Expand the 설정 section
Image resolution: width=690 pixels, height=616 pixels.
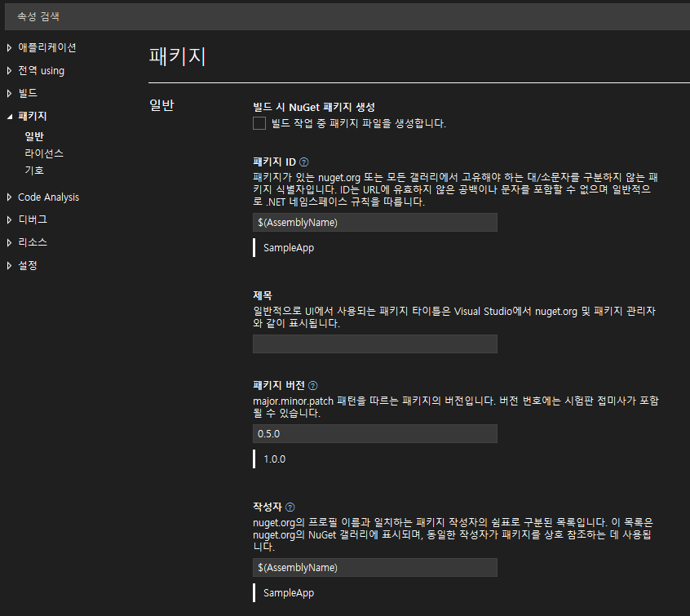click(9, 265)
